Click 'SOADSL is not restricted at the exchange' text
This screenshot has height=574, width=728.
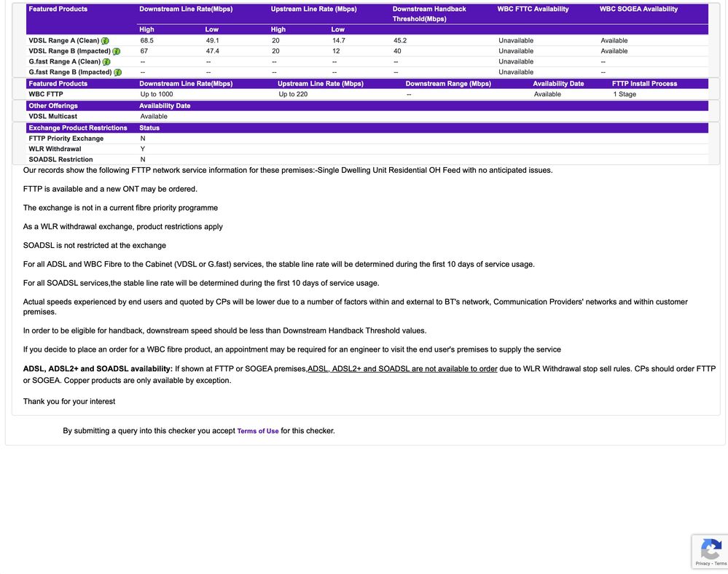[x=95, y=245]
